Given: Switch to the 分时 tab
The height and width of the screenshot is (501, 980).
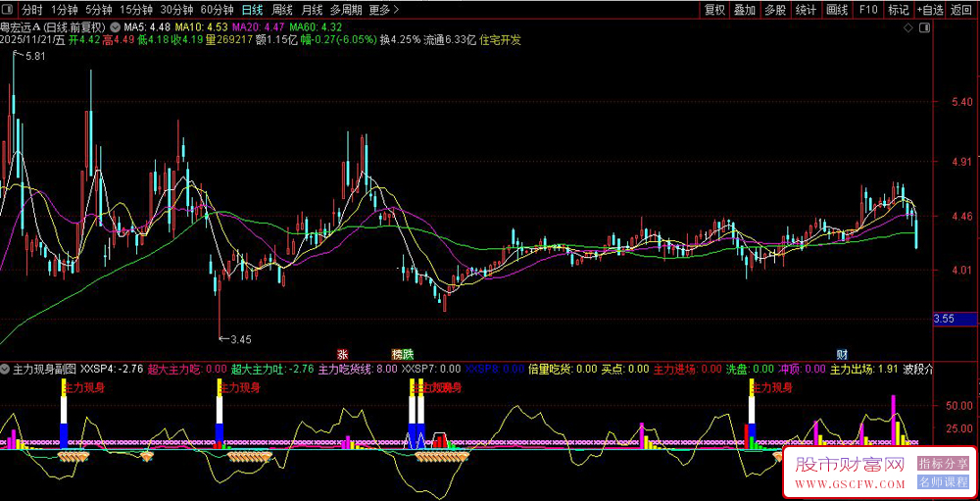Looking at the screenshot, I should coord(32,10).
